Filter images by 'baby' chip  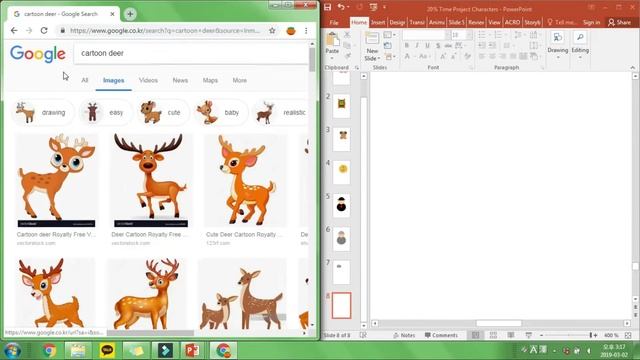220,112
